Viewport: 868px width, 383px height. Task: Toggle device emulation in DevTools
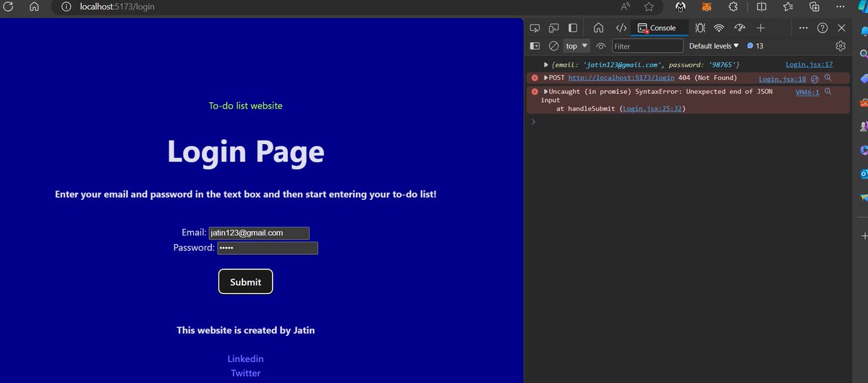[x=554, y=28]
